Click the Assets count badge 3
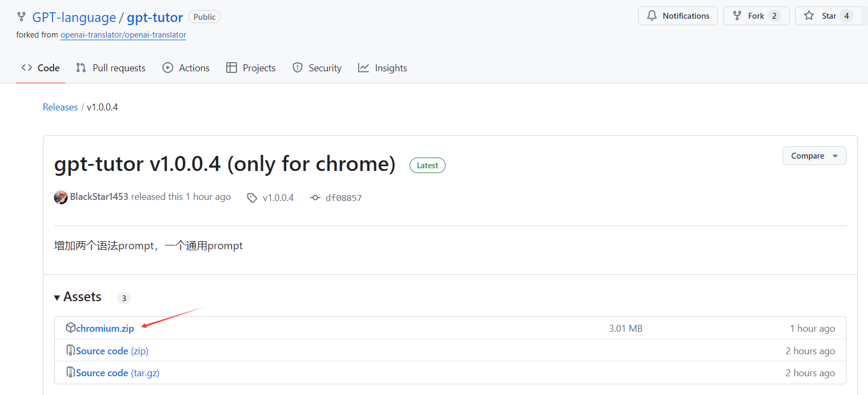Image resolution: width=868 pixels, height=395 pixels. pyautogui.click(x=124, y=298)
